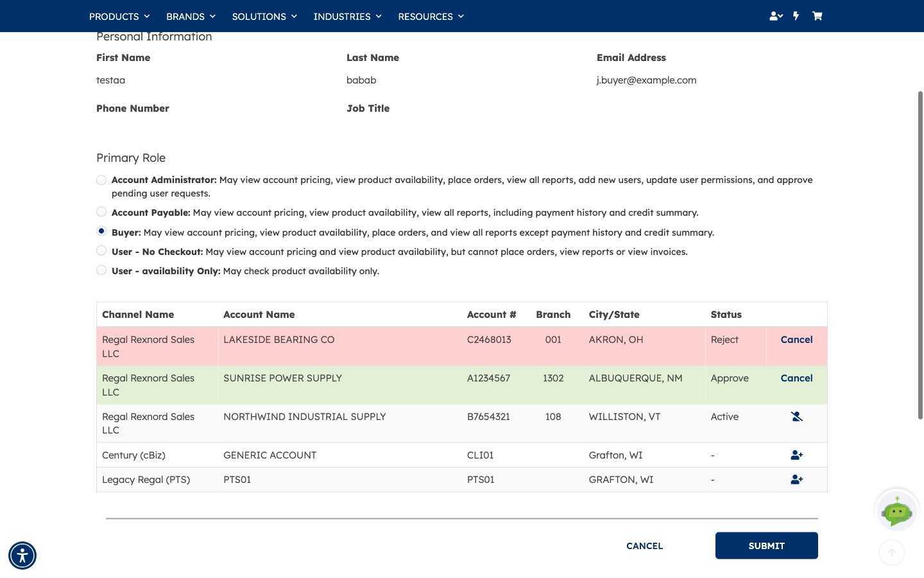The image size is (924, 578).
Task: Select the Account Payable role
Action: [101, 212]
